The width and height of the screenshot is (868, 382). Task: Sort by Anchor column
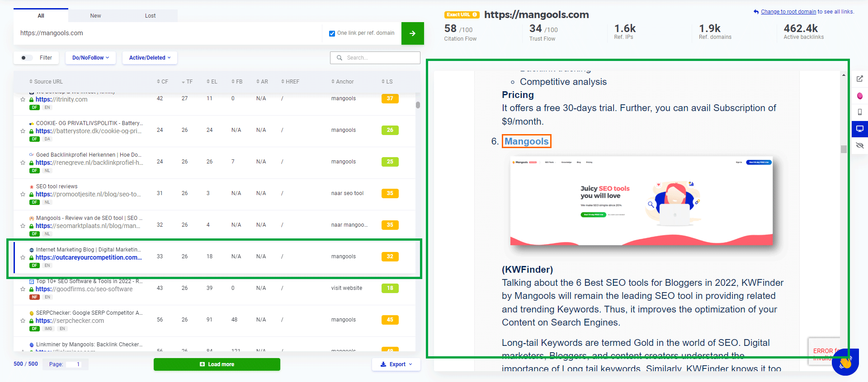(x=342, y=82)
